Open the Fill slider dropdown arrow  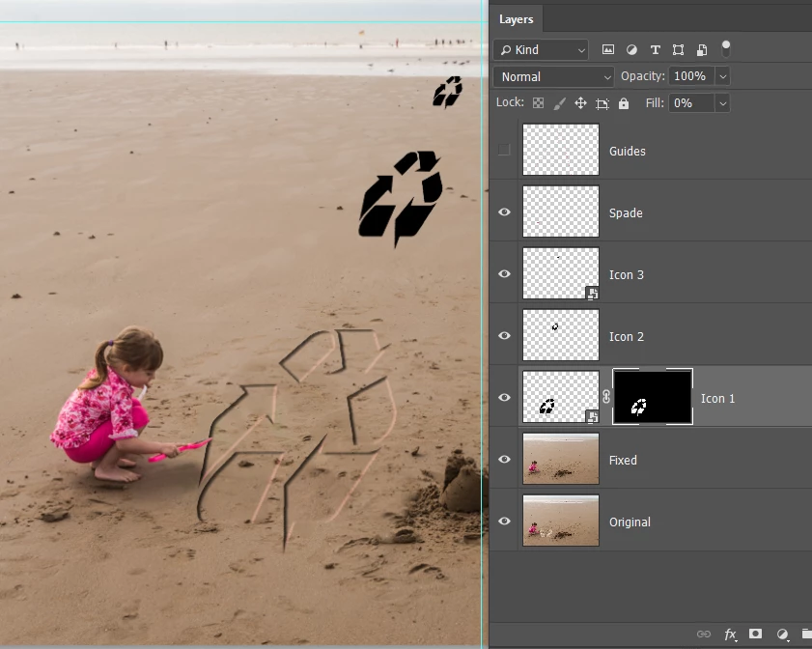click(723, 103)
